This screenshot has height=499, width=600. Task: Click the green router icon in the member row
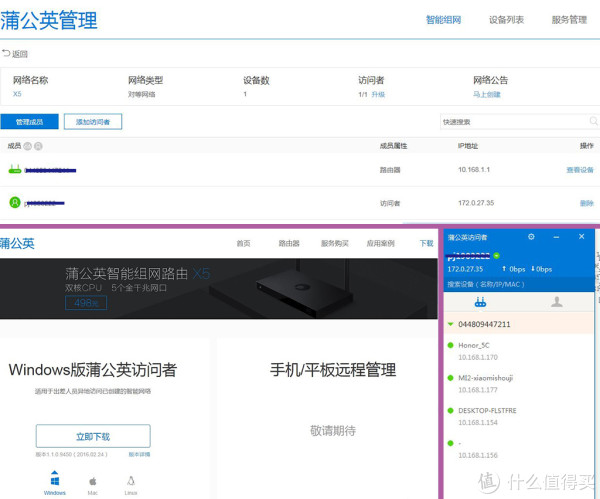15,169
